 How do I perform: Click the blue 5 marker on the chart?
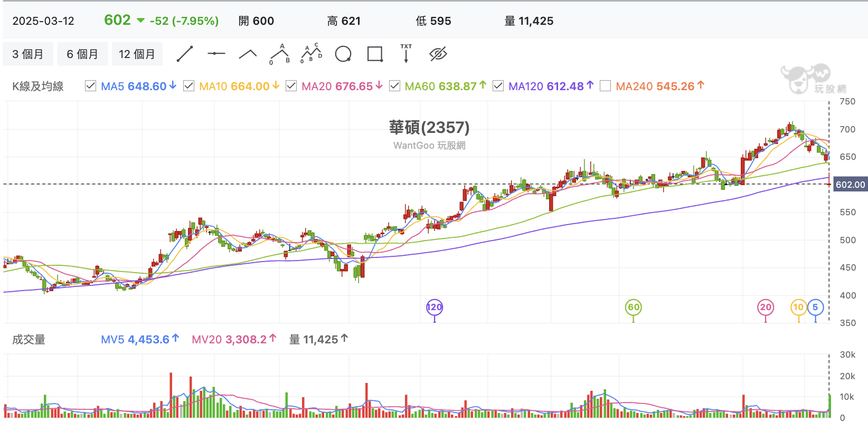[815, 307]
